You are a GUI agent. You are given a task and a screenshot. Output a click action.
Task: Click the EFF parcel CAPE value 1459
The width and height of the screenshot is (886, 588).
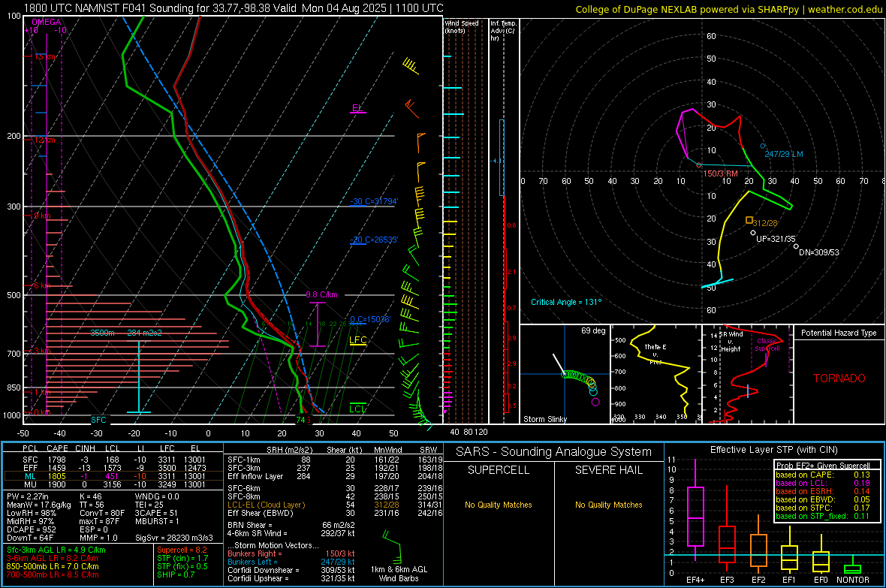[x=56, y=468]
